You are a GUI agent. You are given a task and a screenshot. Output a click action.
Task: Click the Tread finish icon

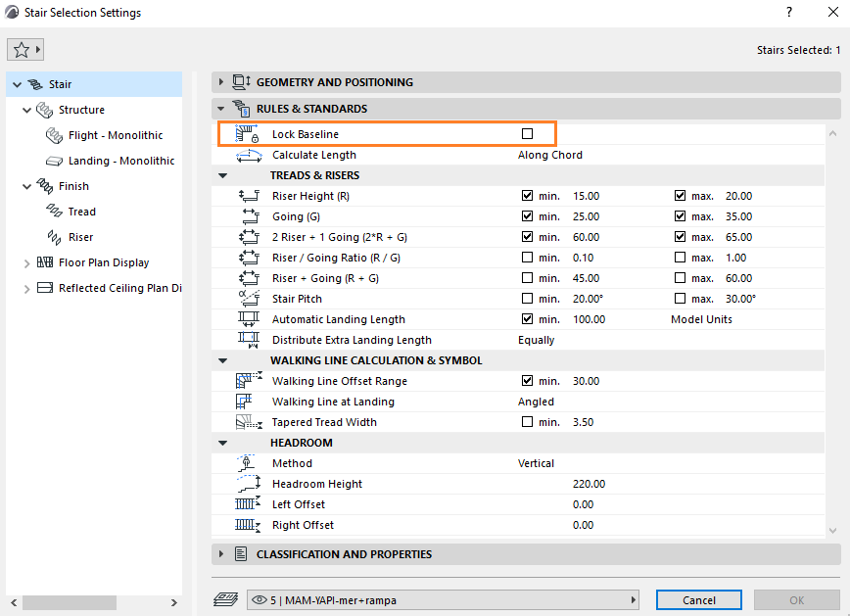[54, 212]
